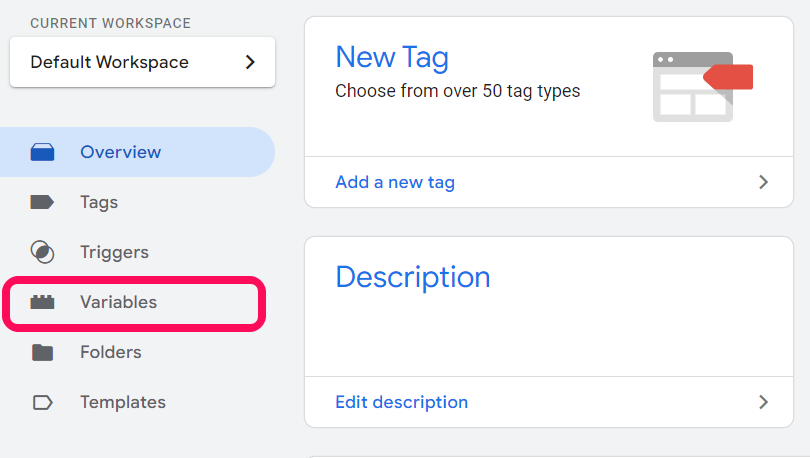Click the Tags label icon

pyautogui.click(x=42, y=202)
